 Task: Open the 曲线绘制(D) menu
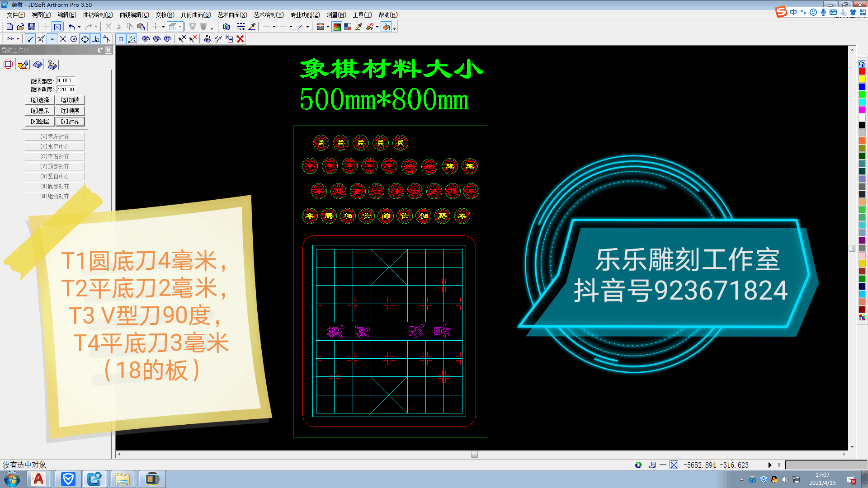(x=98, y=15)
